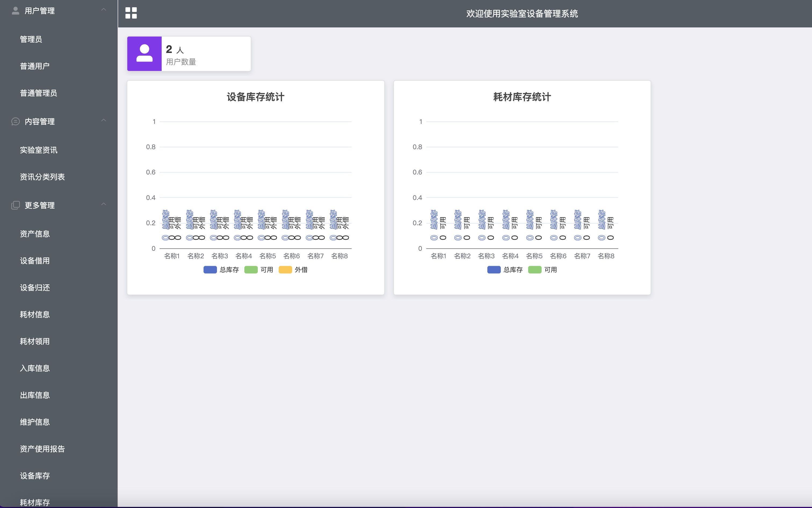Click the 耗材库存统计 chart title

click(x=522, y=97)
